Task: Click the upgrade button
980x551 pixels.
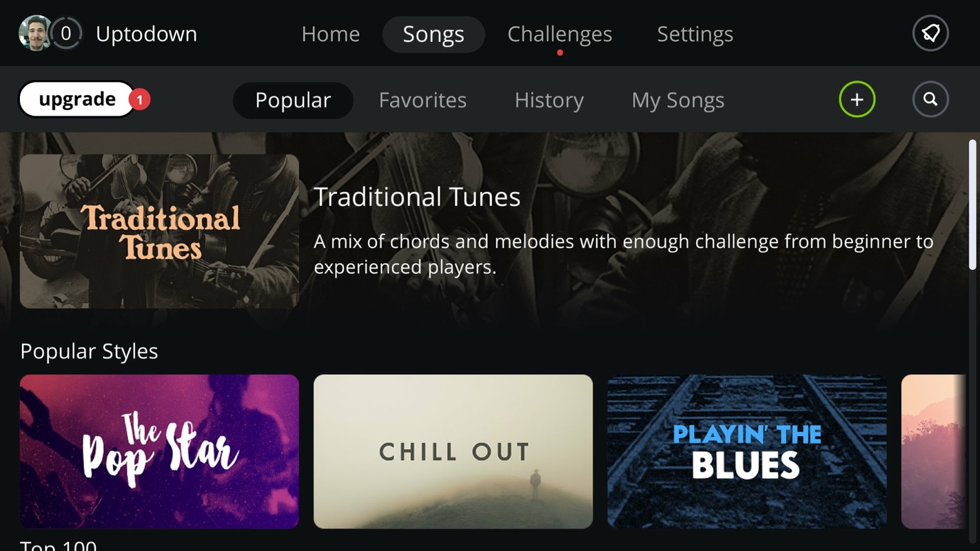Action: 77,100
